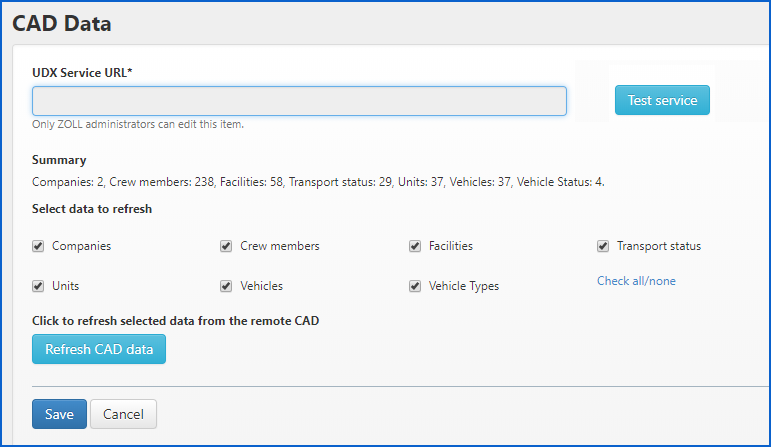Click the Facilities label text
This screenshot has height=447, width=771.
point(451,246)
